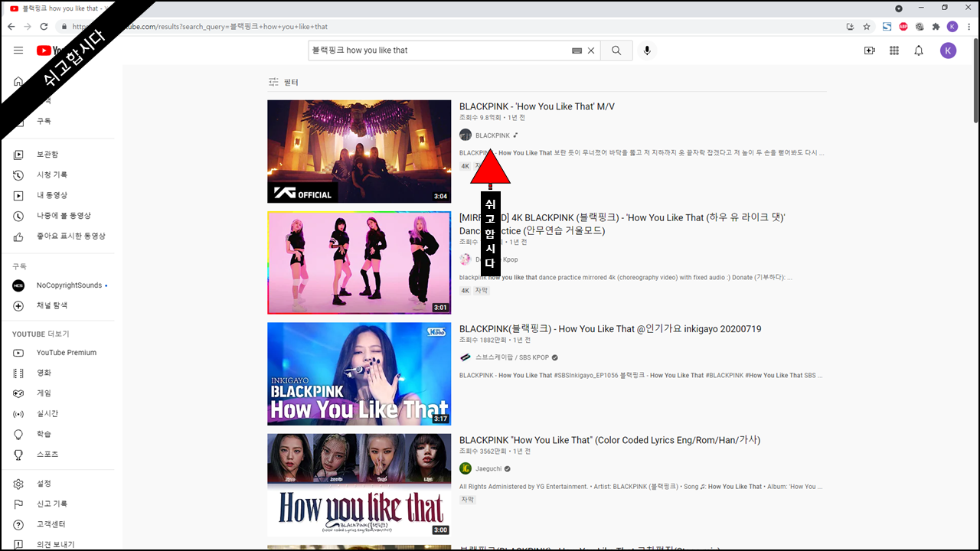This screenshot has width=980, height=551.
Task: Open the notifications bell
Action: (919, 51)
